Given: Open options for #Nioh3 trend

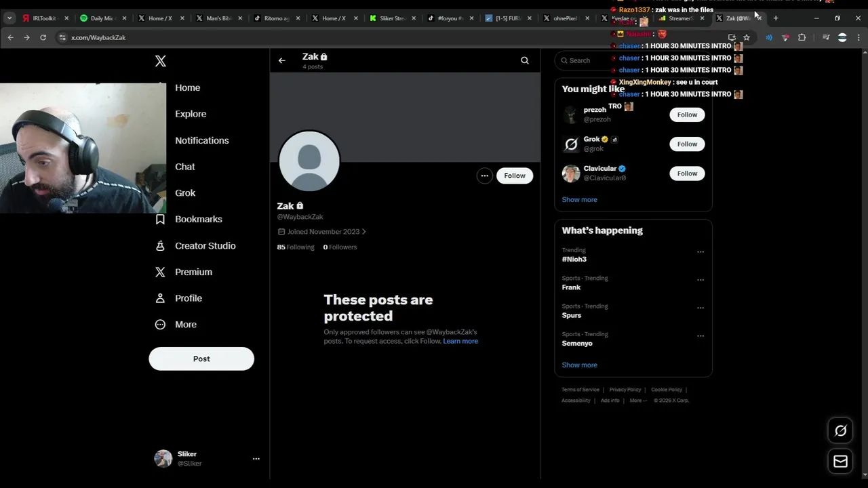Looking at the screenshot, I should pyautogui.click(x=701, y=252).
